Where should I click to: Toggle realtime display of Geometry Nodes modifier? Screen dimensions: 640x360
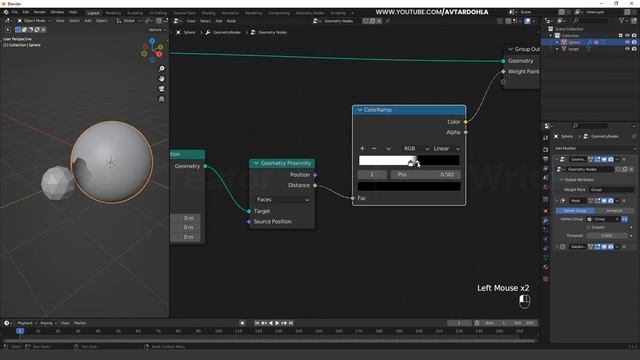604,159
